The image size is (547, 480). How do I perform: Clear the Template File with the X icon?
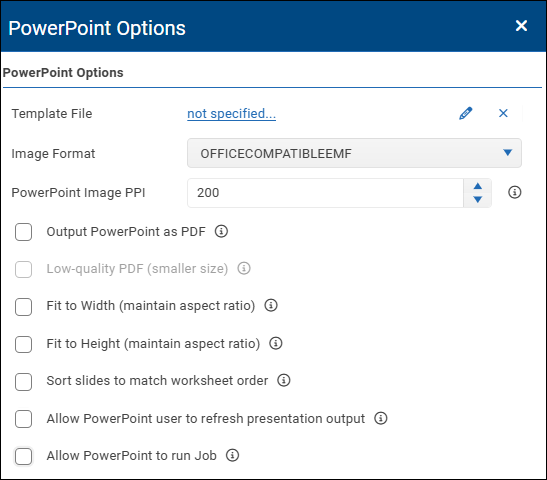(x=503, y=113)
